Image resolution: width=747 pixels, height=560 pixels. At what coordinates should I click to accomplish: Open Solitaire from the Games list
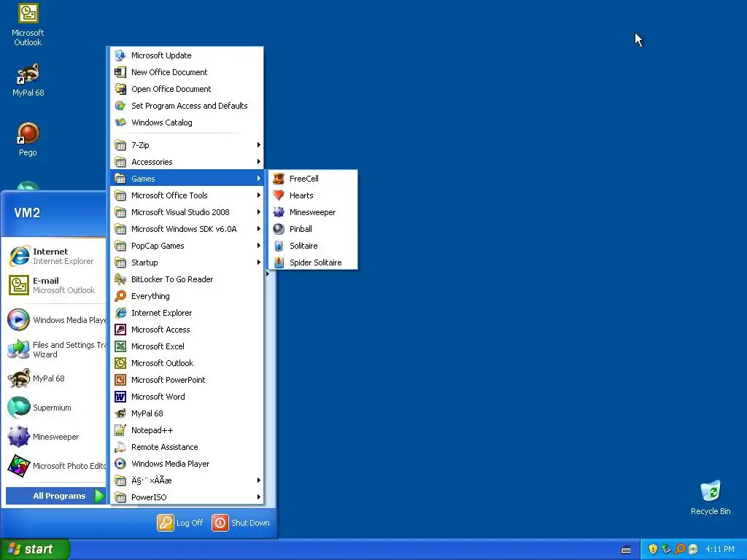313,246
